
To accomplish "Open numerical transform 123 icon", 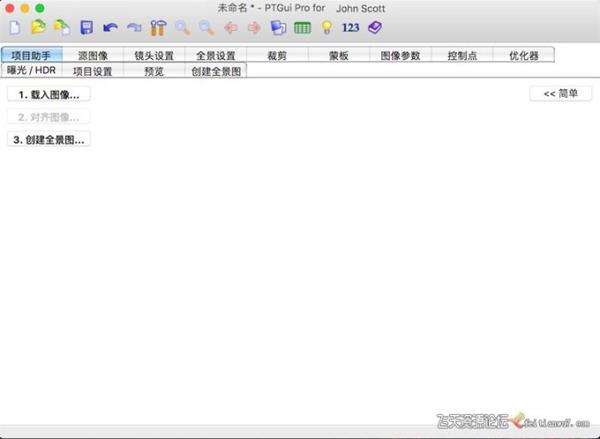I will point(351,28).
